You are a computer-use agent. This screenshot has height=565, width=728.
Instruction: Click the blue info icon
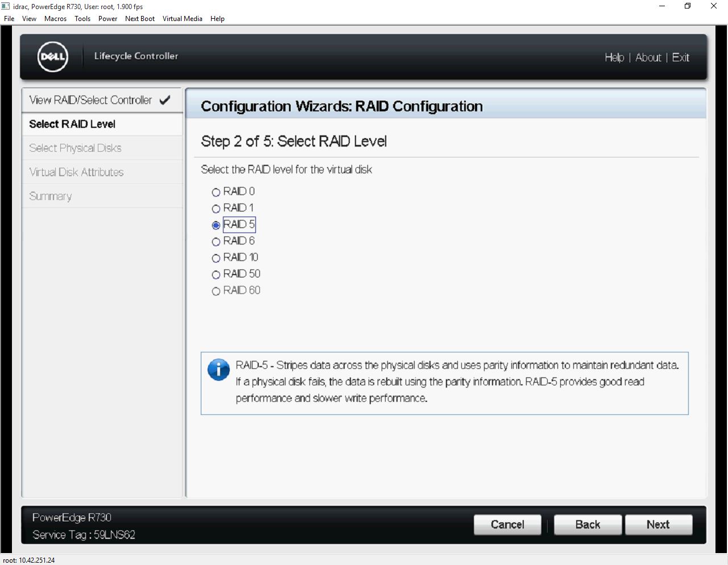coord(218,369)
